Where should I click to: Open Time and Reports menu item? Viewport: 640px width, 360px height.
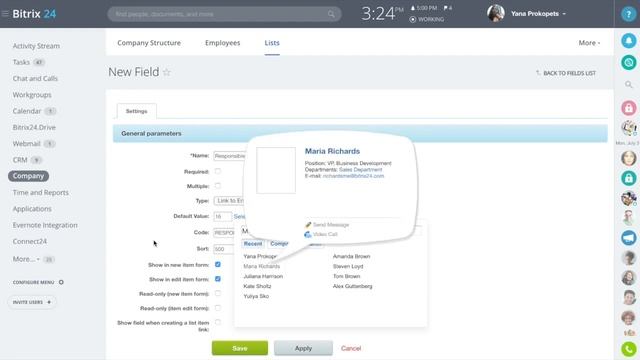click(x=40, y=192)
